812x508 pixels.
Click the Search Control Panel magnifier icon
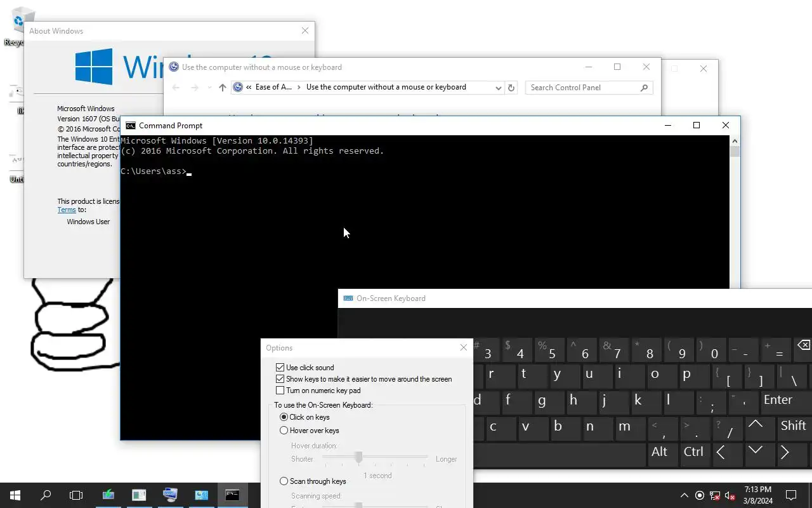645,88
